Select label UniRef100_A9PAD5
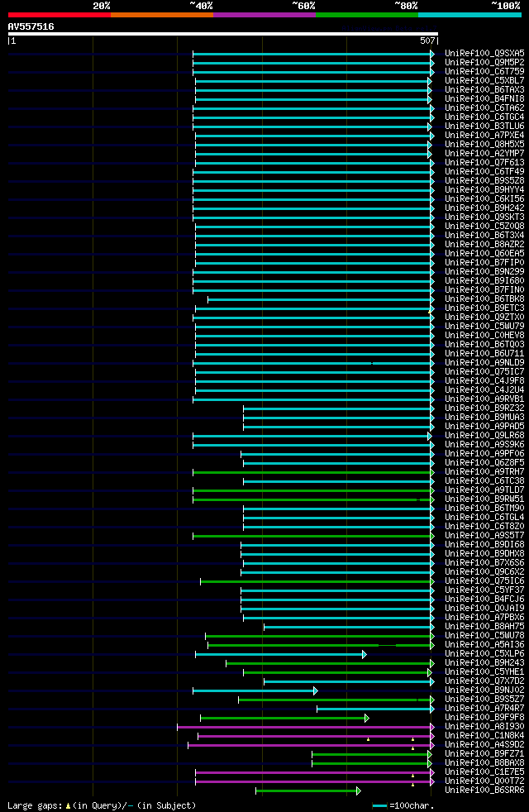Image resolution: width=529 pixels, height=812 pixels. pyautogui.click(x=484, y=426)
